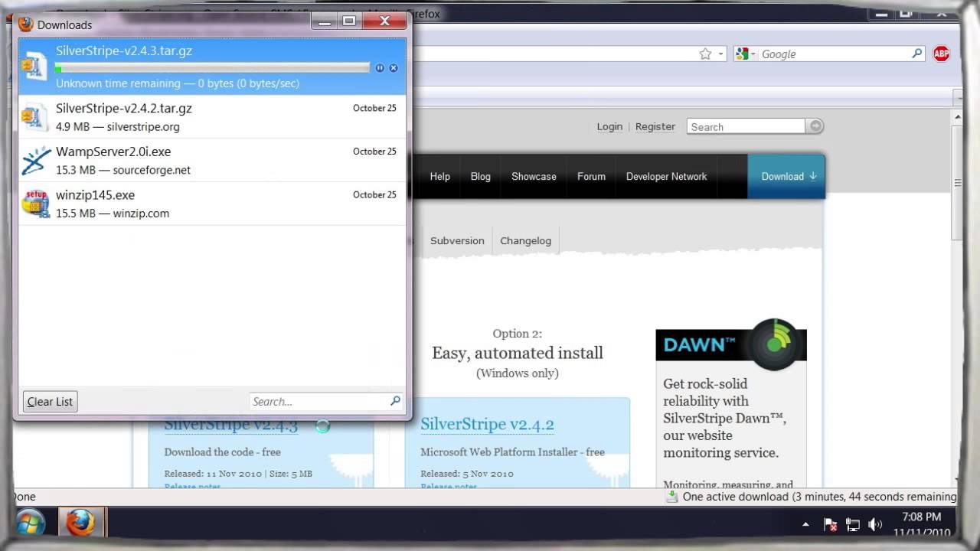
Task: Click the 7:08 PM taskbar clock
Action: (x=922, y=517)
